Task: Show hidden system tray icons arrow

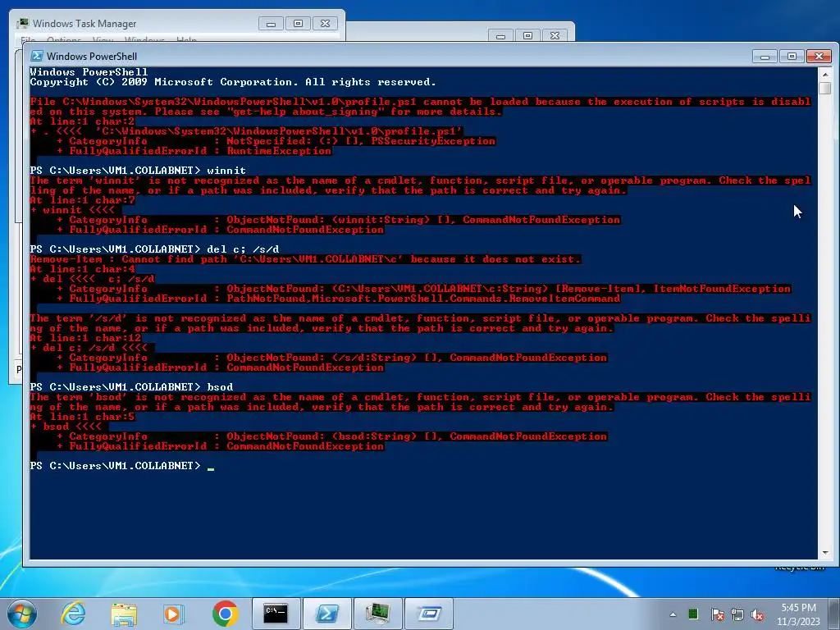Action: [x=673, y=614]
